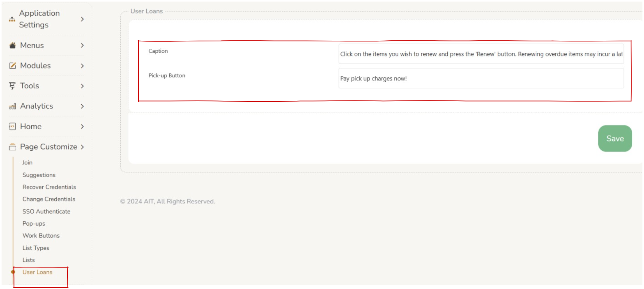Click the Menus house icon
Screen dimensions: 644x289
[12, 45]
